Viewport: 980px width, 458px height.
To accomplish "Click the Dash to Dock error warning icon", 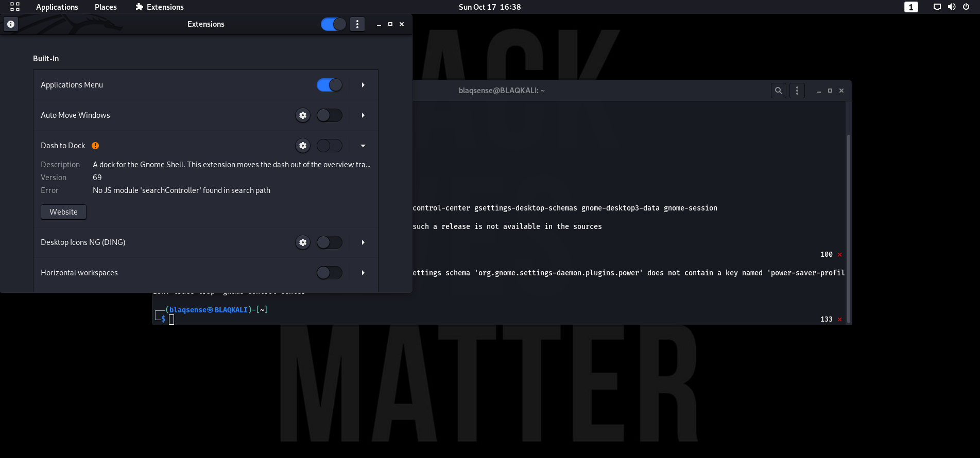I will point(95,146).
